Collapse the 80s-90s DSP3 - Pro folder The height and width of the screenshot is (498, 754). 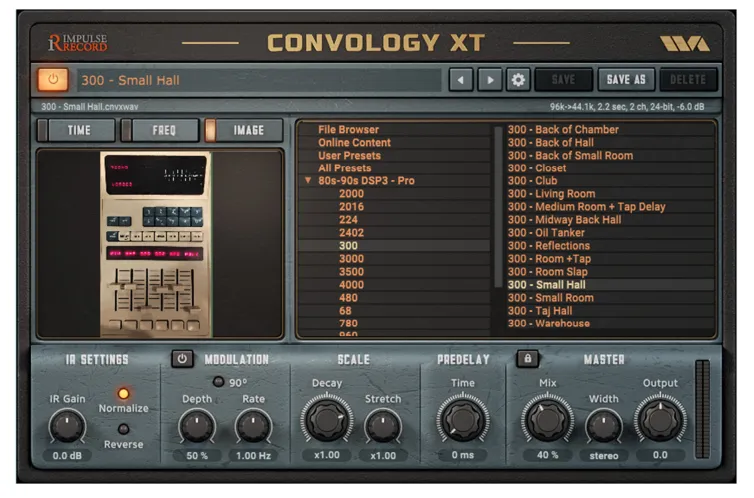[308, 181]
